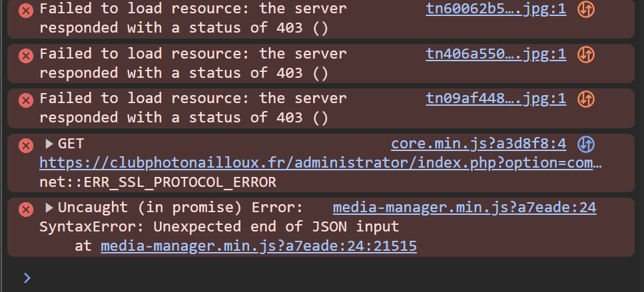This screenshot has width=644, height=292.
Task: Show network panel icon next to core.min.js
Action: (x=586, y=144)
